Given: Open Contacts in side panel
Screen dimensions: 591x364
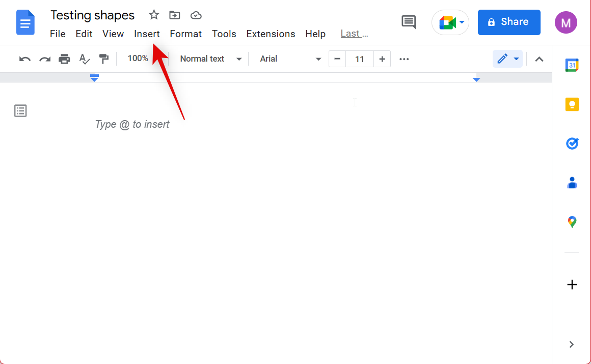Looking at the screenshot, I should tap(572, 183).
